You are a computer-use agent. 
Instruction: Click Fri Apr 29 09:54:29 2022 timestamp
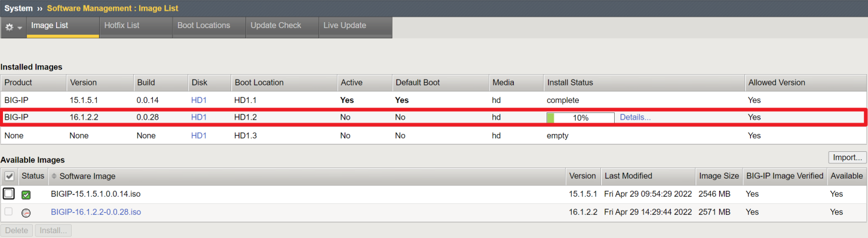(x=648, y=194)
